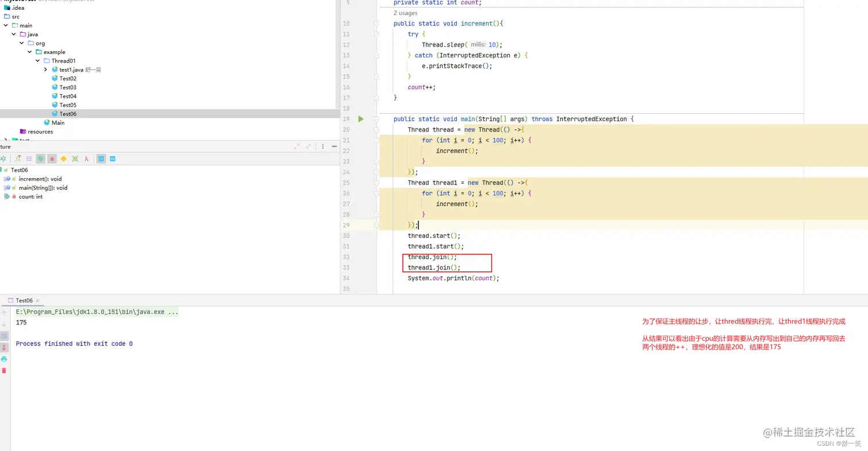Select the src folder in project tree
Image resolution: width=868 pixels, height=451 pixels.
click(15, 17)
